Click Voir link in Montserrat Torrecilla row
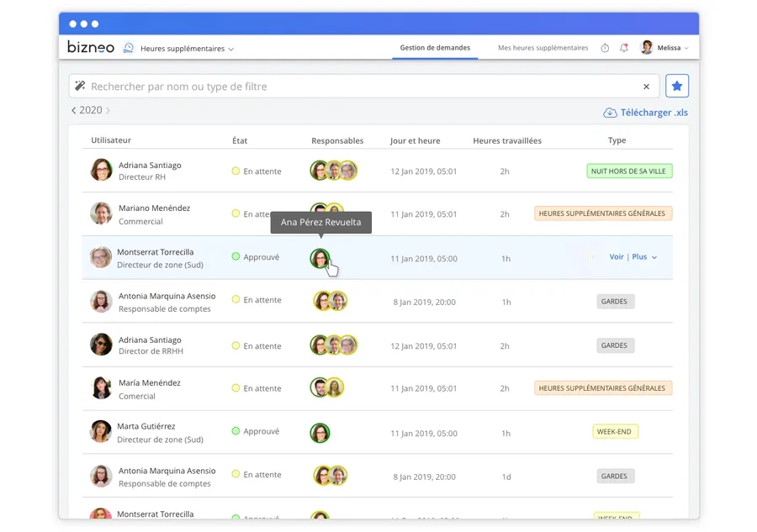 coord(617,257)
